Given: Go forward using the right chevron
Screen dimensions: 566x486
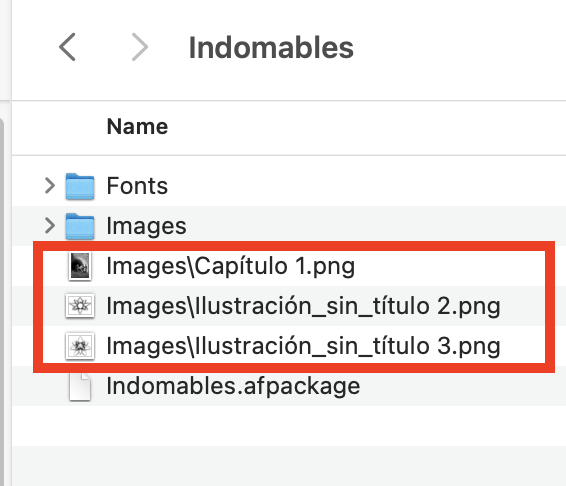Looking at the screenshot, I should click(140, 47).
